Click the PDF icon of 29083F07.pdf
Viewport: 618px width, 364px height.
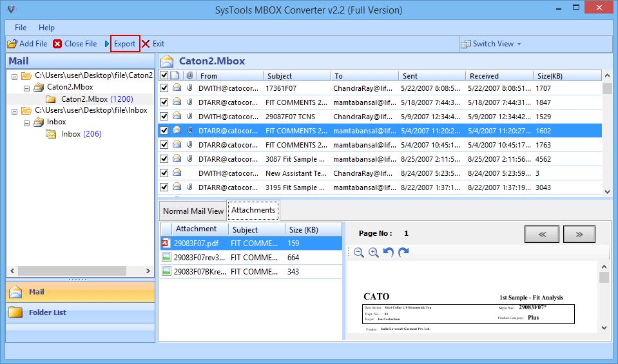pyautogui.click(x=166, y=243)
